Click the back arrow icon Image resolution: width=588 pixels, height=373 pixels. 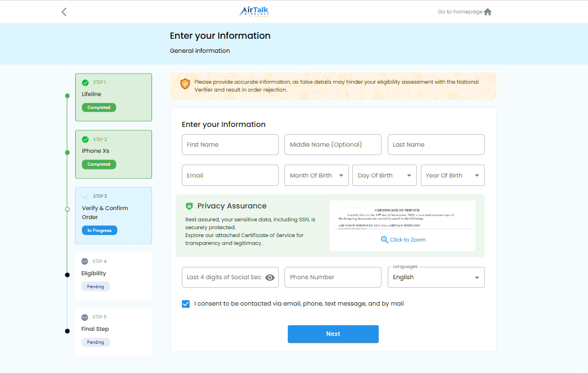[64, 12]
